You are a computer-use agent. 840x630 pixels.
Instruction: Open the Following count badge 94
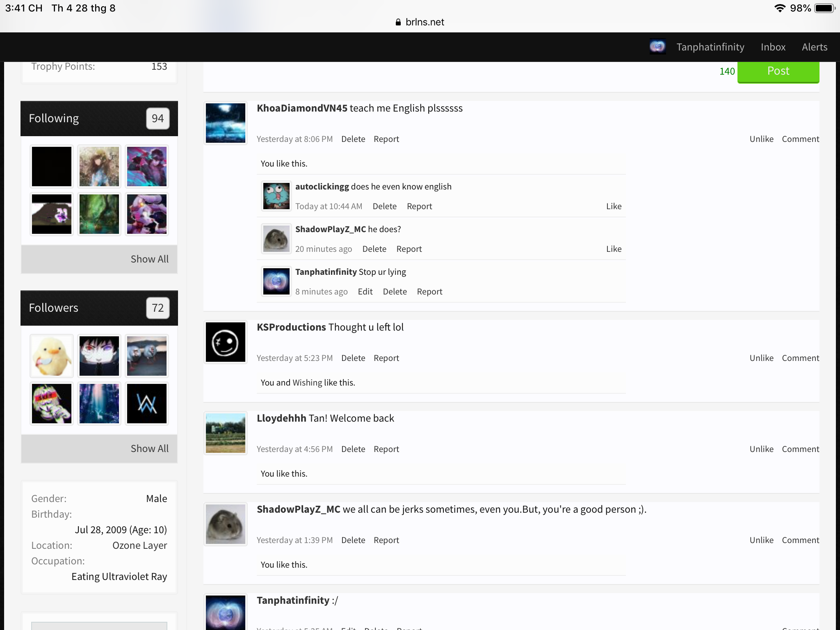tap(158, 119)
